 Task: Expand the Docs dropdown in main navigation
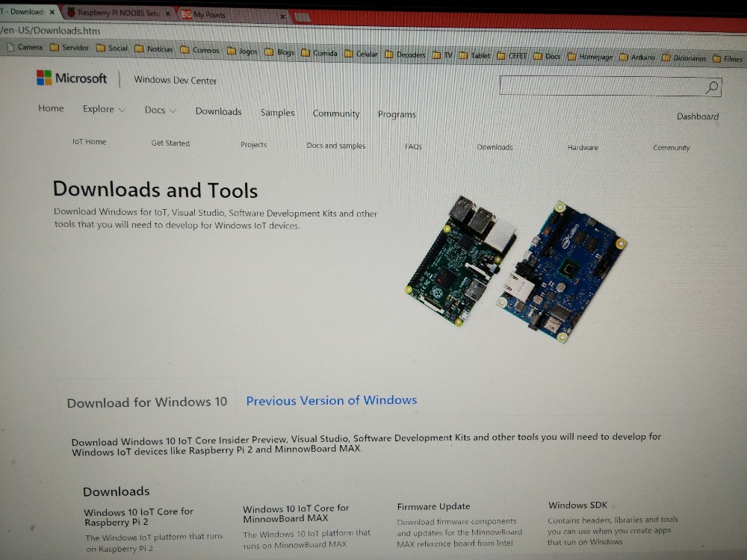click(x=161, y=110)
